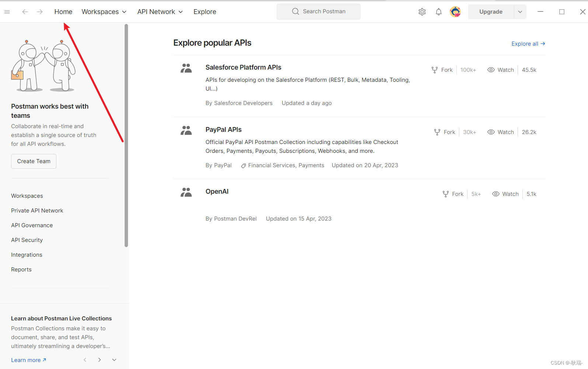Open Integrations in sidebar
Screen dimensions: 588x369
(x=27, y=255)
